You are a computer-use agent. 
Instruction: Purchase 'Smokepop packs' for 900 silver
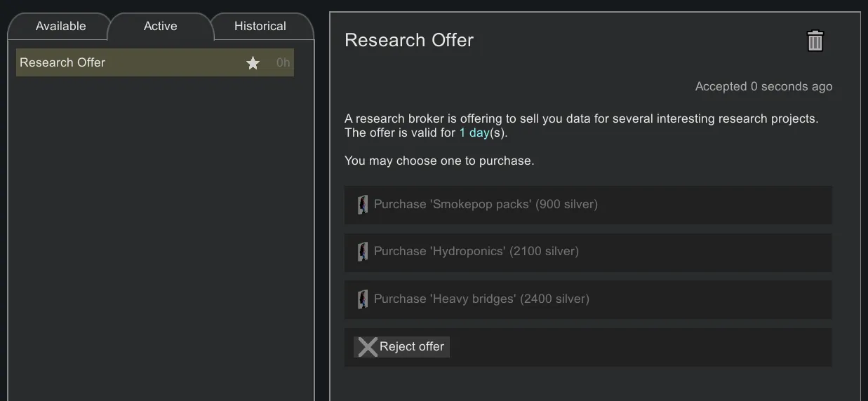tap(486, 205)
